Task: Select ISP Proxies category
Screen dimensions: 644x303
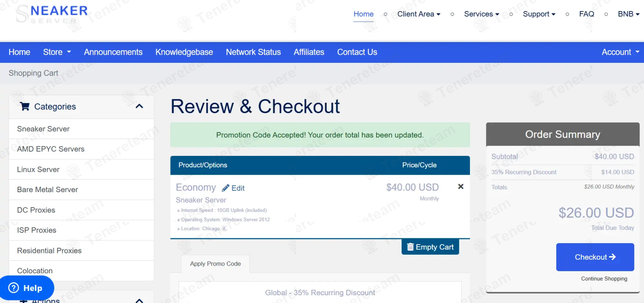Action: 81,230
